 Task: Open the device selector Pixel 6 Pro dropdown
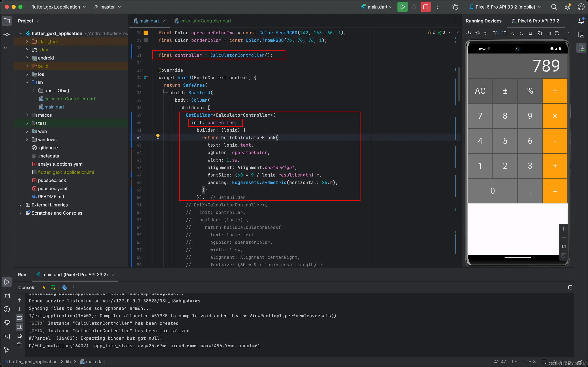tap(505, 7)
